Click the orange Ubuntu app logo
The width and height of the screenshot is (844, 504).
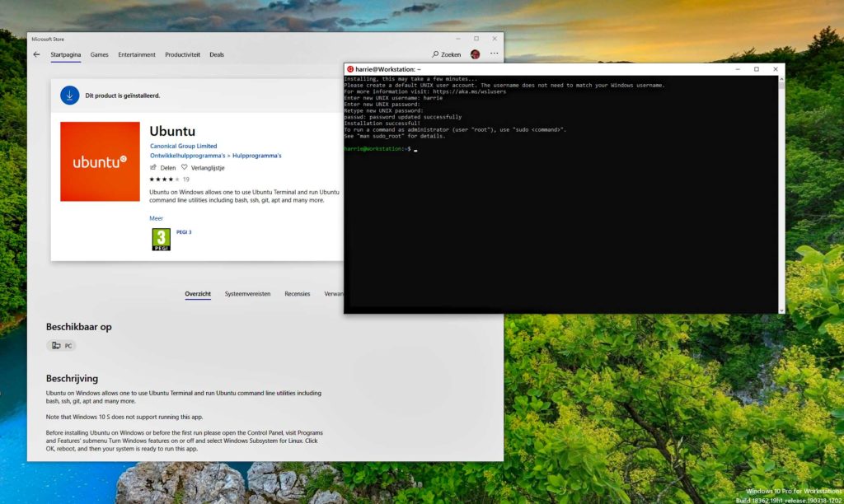[x=100, y=161]
